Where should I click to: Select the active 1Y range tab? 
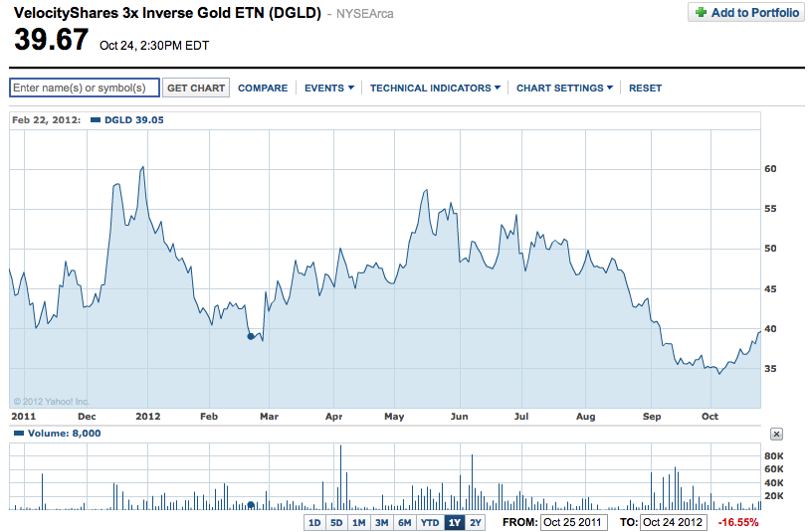pos(455,523)
